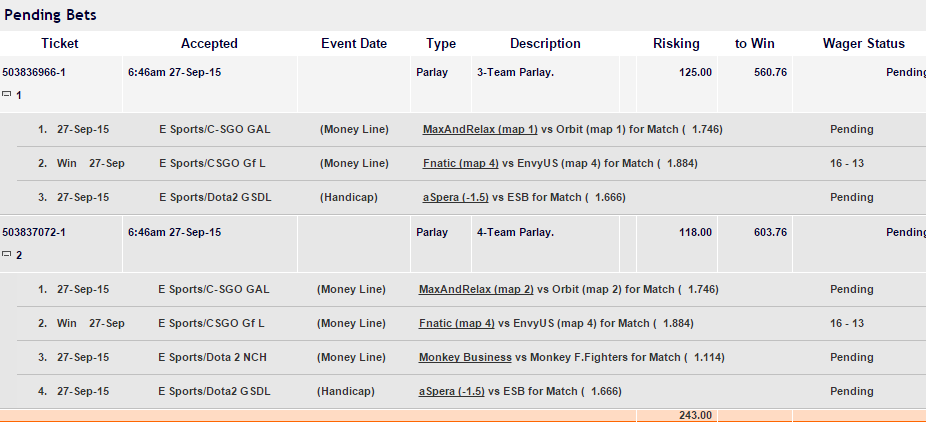This screenshot has width=940, height=425.
Task: Open Fnatic (map 4) link in 3-Team Parlay
Action: point(460,164)
